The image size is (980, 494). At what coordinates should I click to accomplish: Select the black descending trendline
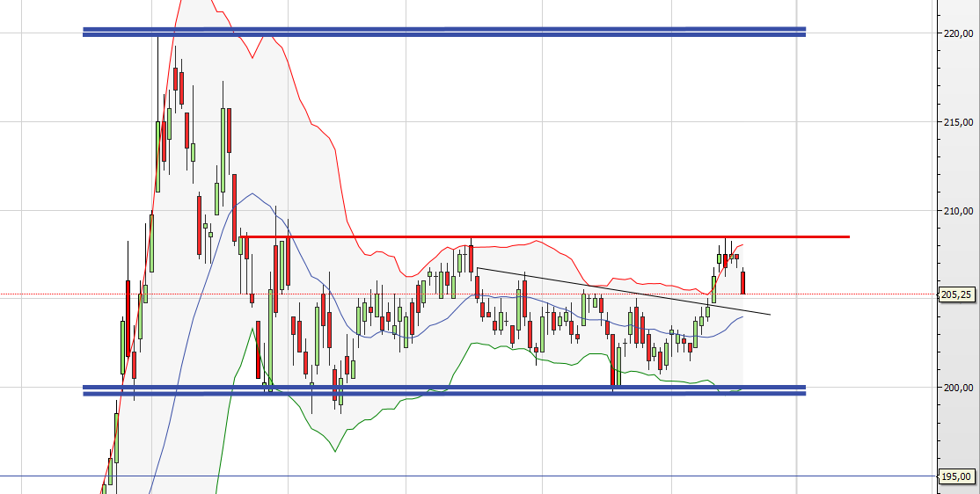616,289
